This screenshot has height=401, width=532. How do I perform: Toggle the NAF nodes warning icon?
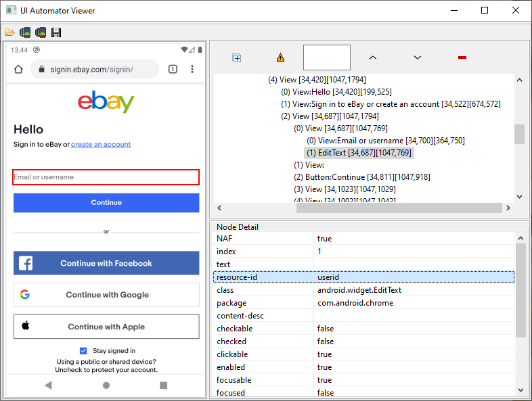tap(281, 57)
